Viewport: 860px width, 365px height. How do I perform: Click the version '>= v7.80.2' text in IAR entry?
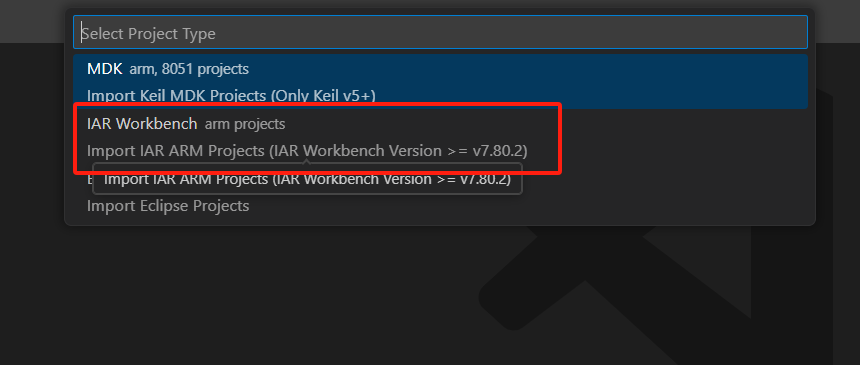coord(485,151)
